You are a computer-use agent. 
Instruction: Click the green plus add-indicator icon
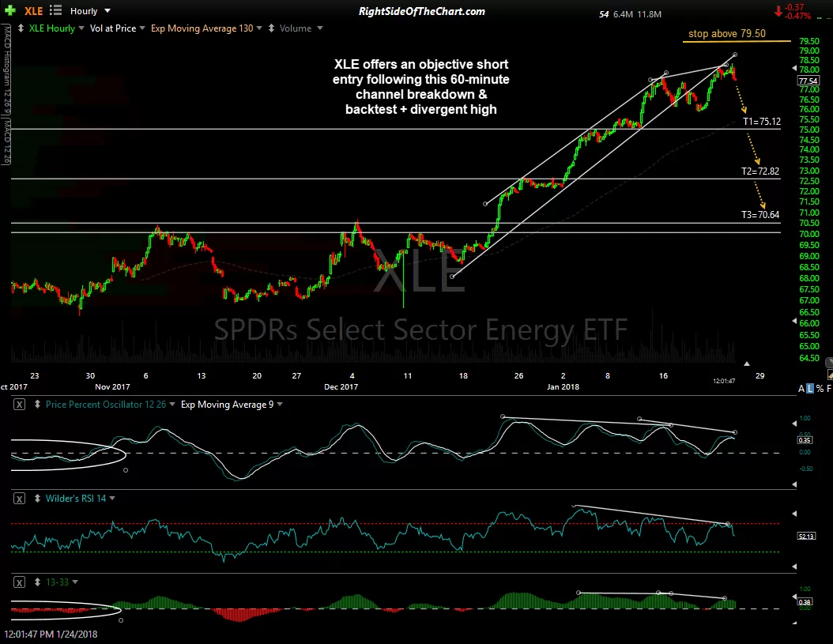pos(10,10)
